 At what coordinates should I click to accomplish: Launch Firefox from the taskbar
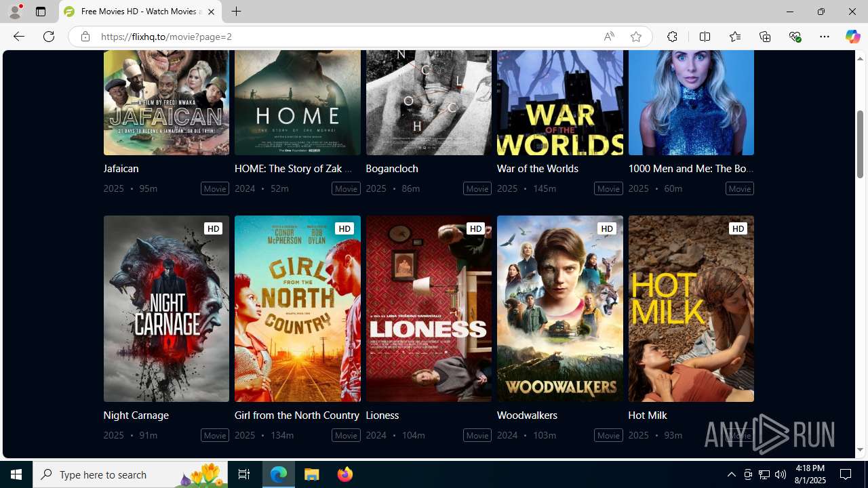click(345, 474)
